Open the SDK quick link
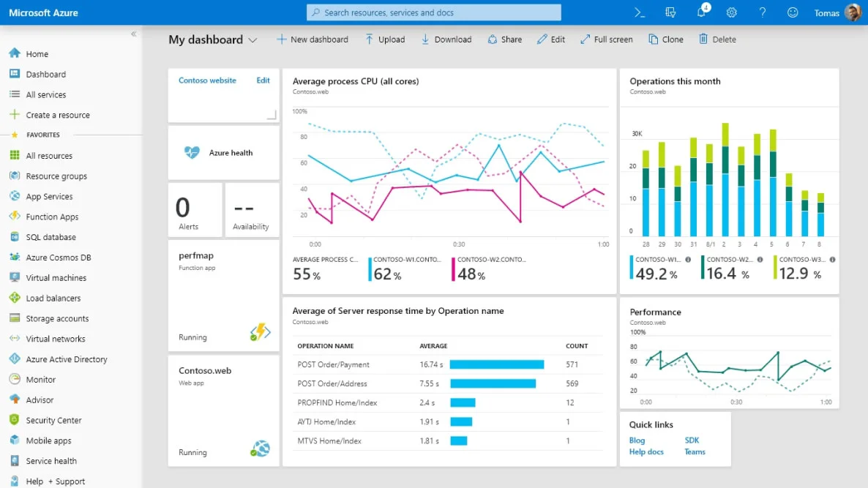 (x=692, y=440)
